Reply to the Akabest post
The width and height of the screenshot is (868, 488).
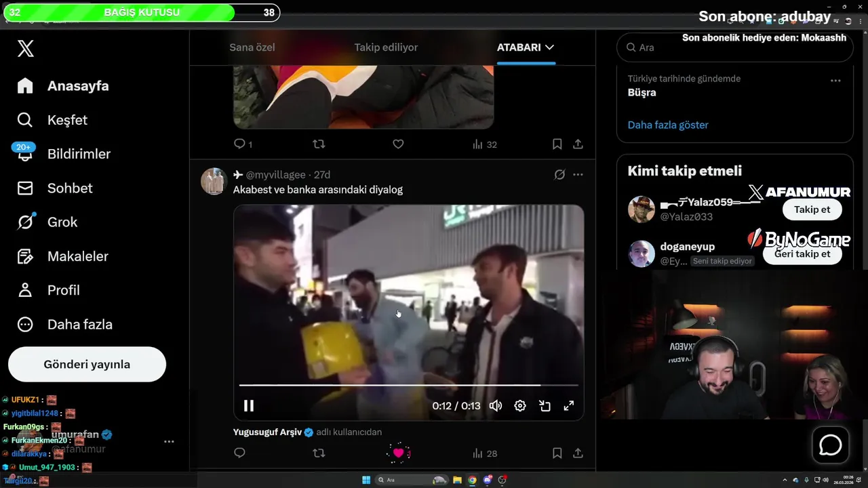(239, 453)
